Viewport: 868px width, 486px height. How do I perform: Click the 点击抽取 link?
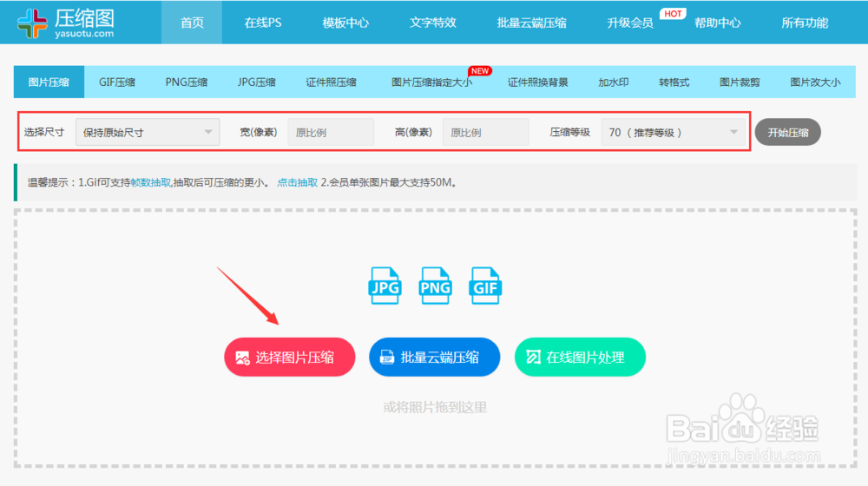point(297,182)
